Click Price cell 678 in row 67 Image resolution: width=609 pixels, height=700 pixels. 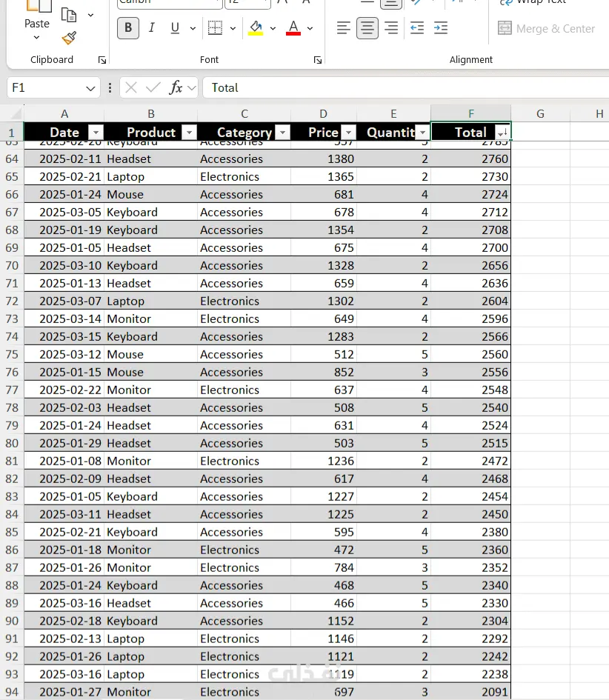coord(323,212)
